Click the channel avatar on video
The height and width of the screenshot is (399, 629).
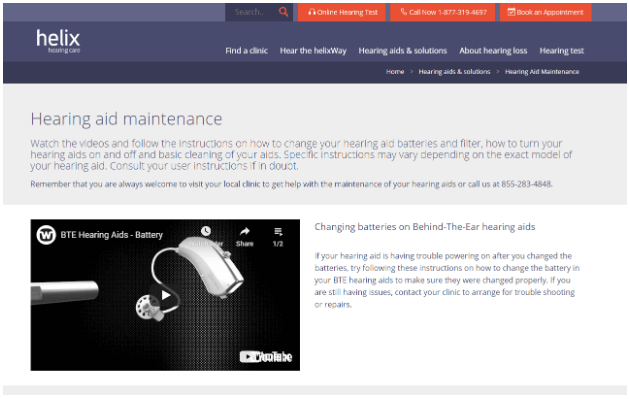(46, 235)
